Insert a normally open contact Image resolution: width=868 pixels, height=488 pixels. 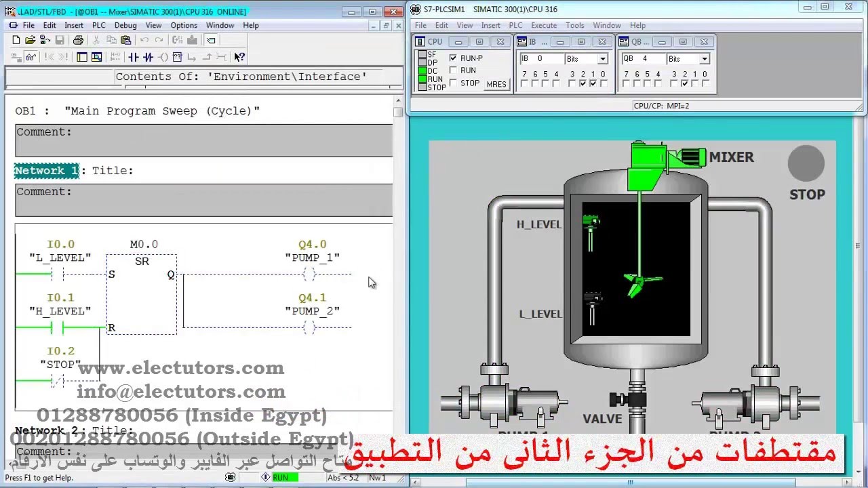coord(134,58)
